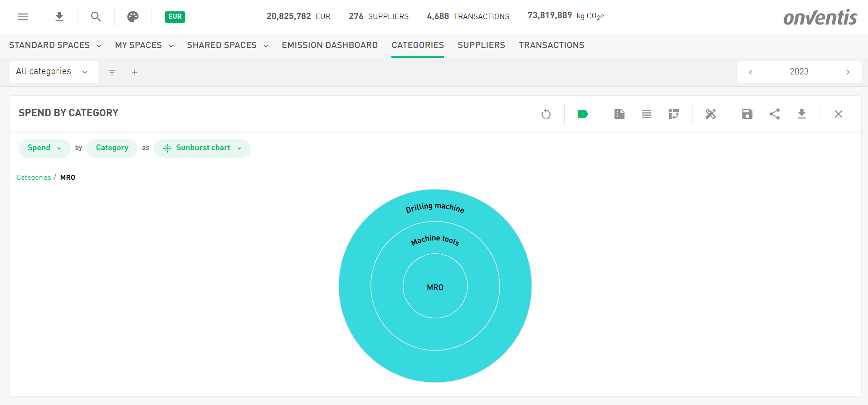The width and height of the screenshot is (868, 405).
Task: Share the Spend by Category chart
Action: tap(775, 114)
